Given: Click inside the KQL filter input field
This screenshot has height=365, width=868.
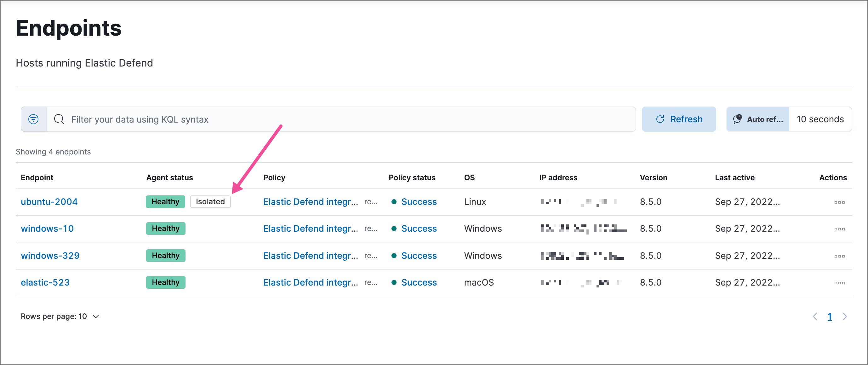Looking at the screenshot, I should [x=236, y=119].
